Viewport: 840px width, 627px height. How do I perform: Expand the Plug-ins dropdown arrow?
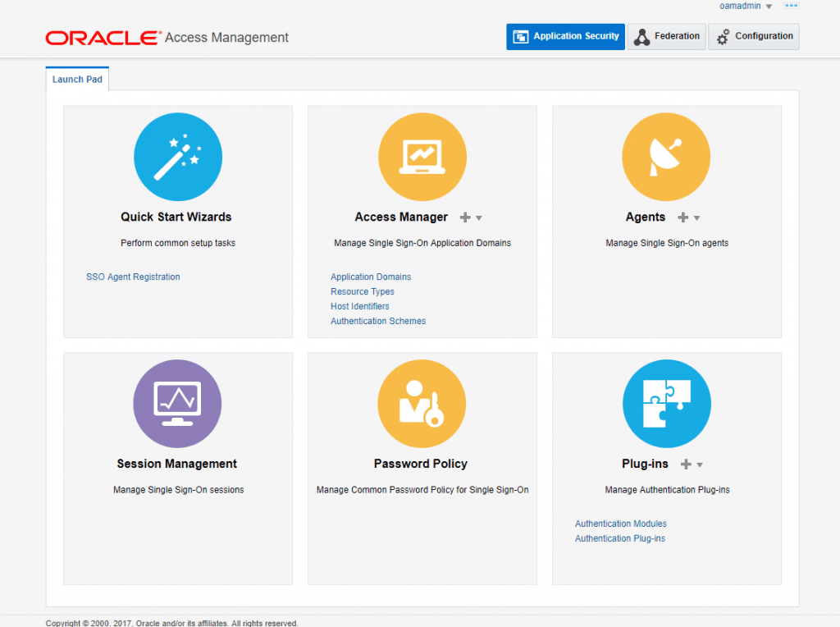coord(700,465)
